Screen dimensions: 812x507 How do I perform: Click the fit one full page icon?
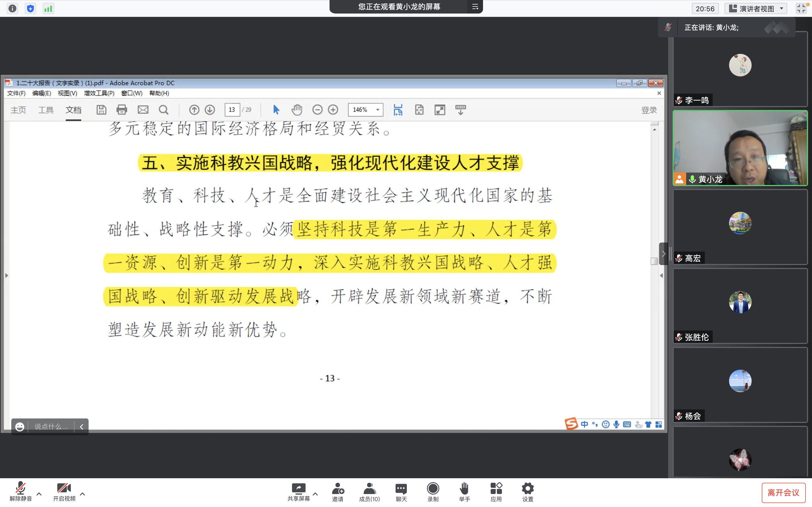[419, 110]
